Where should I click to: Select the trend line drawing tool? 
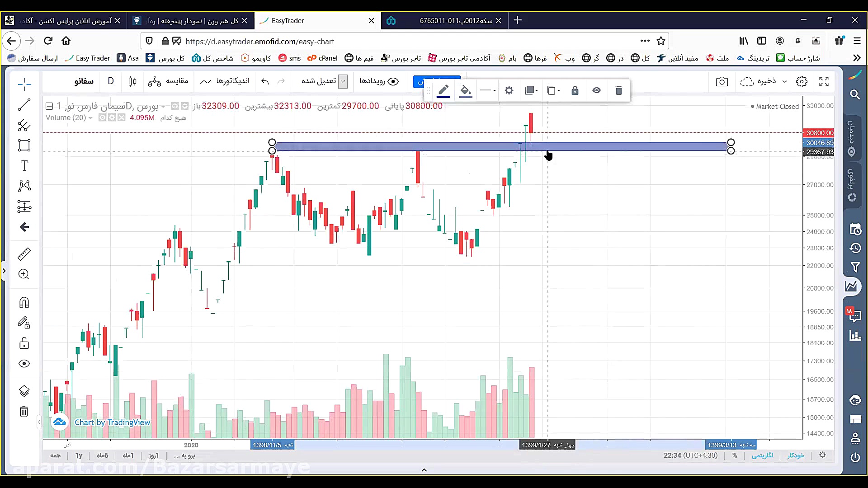coord(24,105)
